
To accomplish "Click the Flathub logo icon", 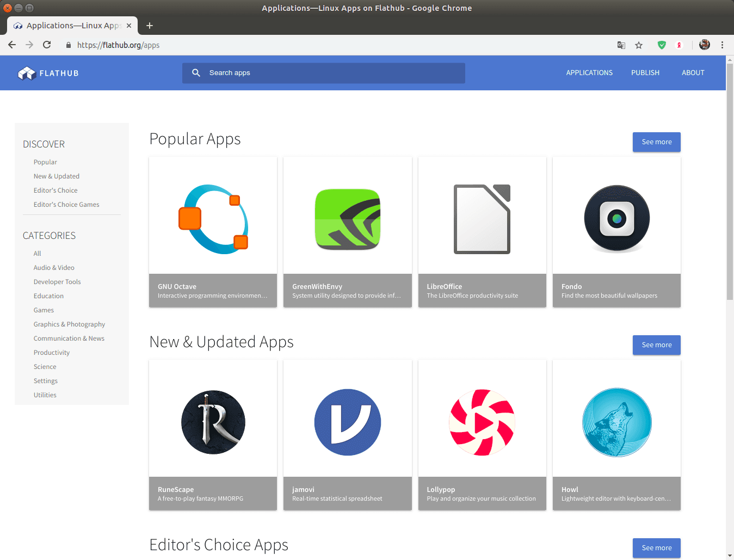I will click(x=27, y=73).
